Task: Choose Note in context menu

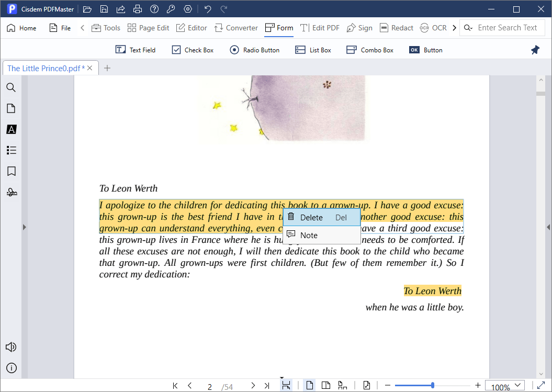Action: [321, 235]
